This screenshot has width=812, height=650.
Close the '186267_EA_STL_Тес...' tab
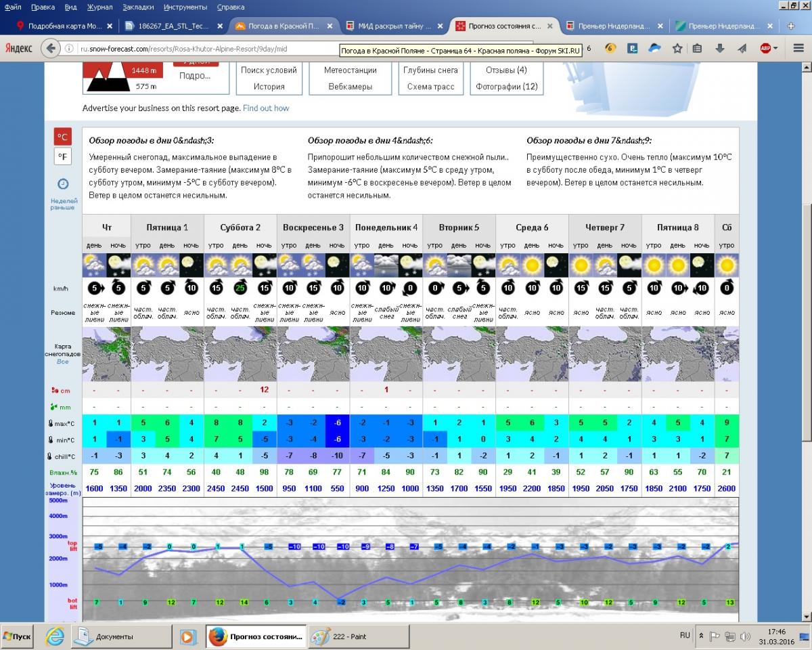[220, 26]
